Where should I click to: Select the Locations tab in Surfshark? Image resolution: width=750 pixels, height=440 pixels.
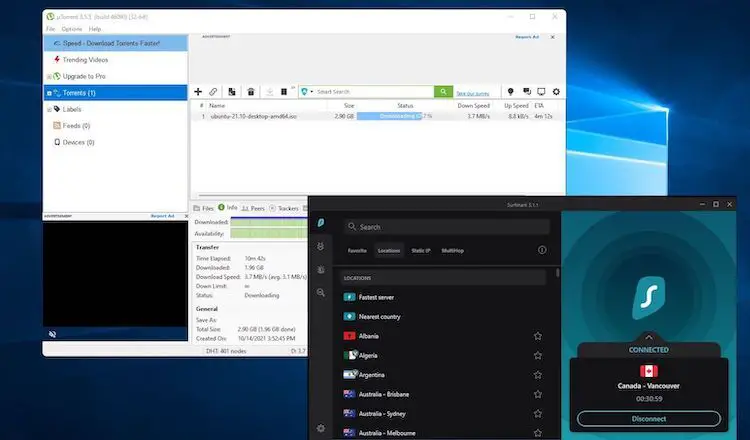(x=389, y=251)
